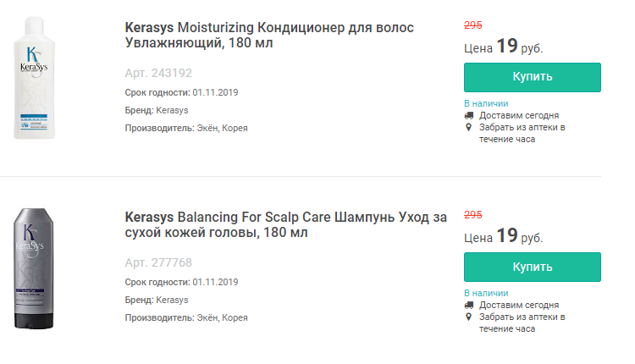Click delivery truck icon for the conditioner
Screen dimensions: 635x364
[x=469, y=115]
